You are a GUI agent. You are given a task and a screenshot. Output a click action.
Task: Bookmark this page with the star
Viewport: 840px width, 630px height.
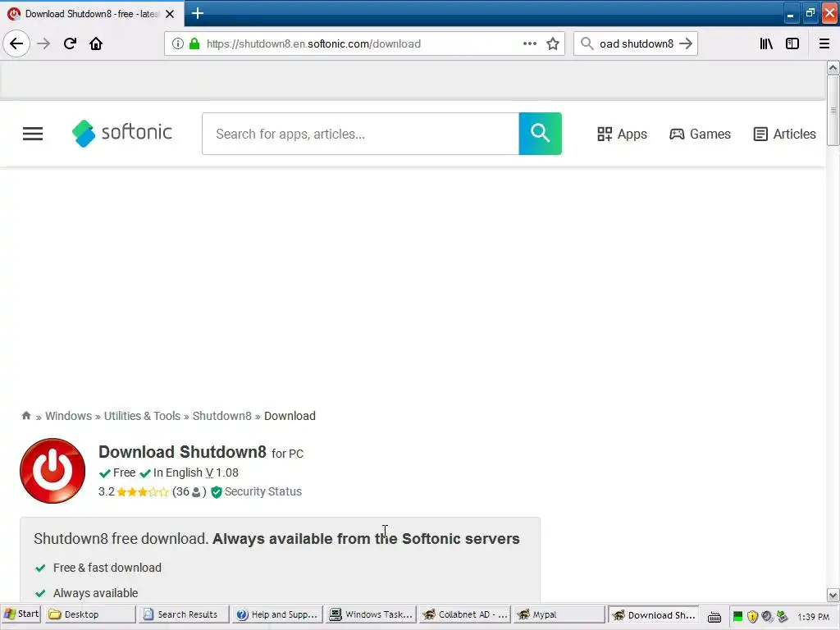pos(553,43)
